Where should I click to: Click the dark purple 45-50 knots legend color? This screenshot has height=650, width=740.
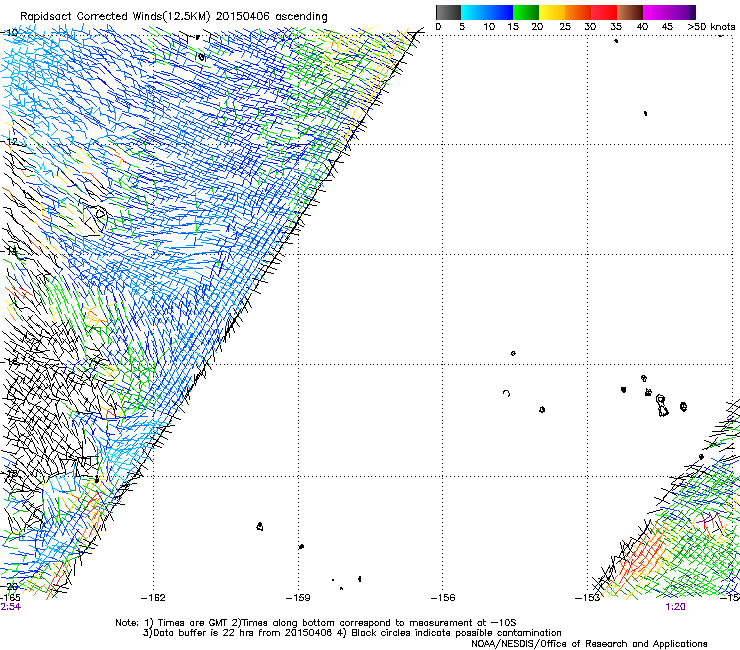click(682, 12)
